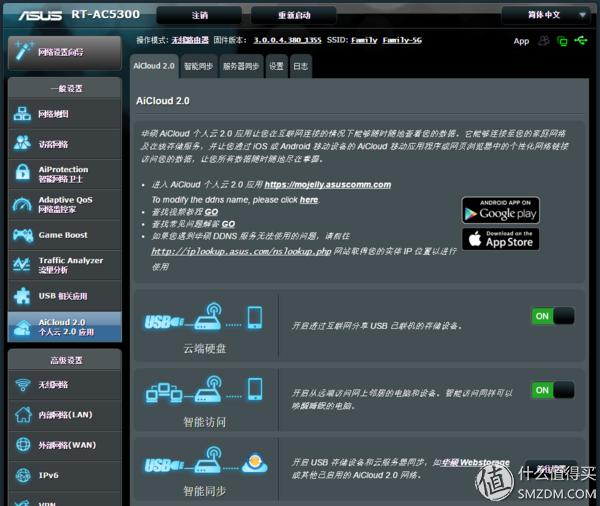Image resolution: width=600 pixels, height=506 pixels.
Task: Open the WAN globe icon
Action: (23, 444)
